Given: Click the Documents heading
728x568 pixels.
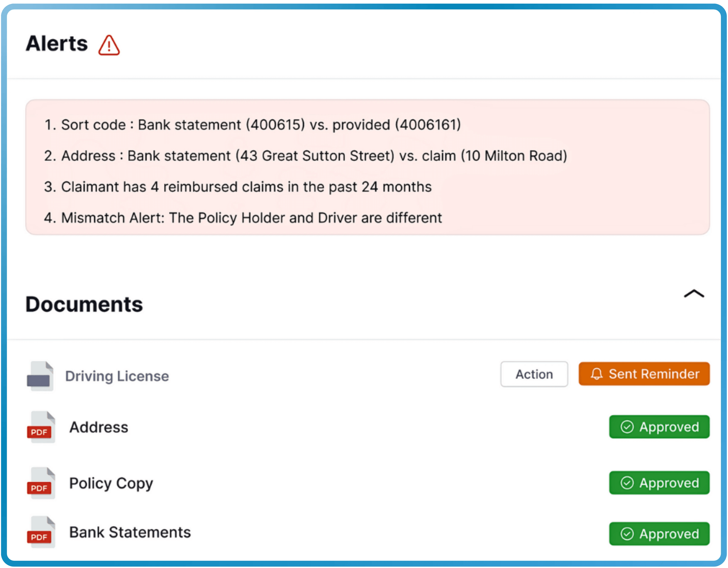Looking at the screenshot, I should (84, 304).
